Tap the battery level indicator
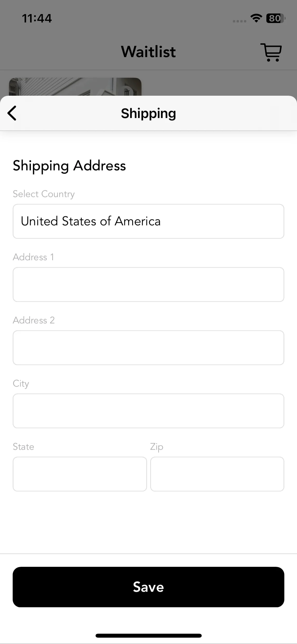Screen dimensions: 297x644 point(276,18)
